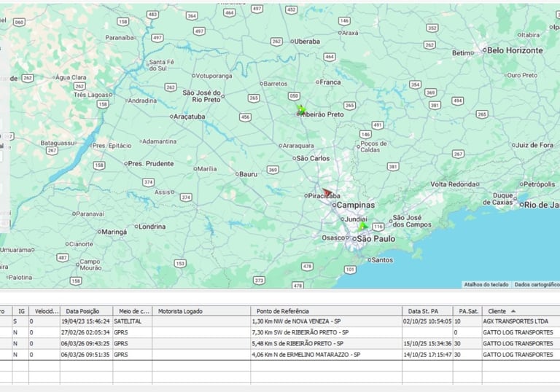Click GATTO LOG TRANSPORTES in the ERMELINO MATARAZZO row
The width and height of the screenshot is (560, 392).
[518, 355]
